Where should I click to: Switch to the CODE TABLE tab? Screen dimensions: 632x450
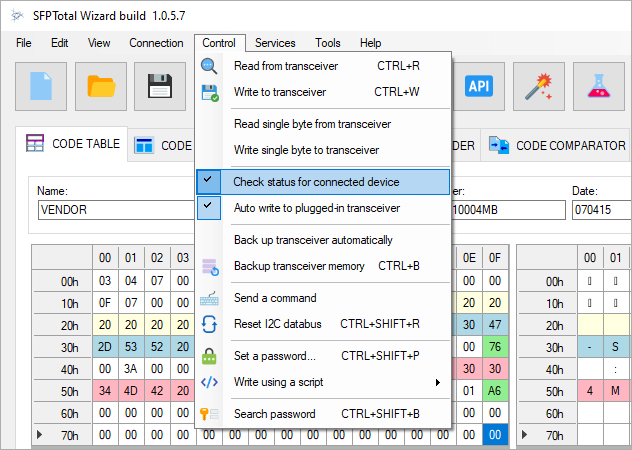tap(72, 144)
